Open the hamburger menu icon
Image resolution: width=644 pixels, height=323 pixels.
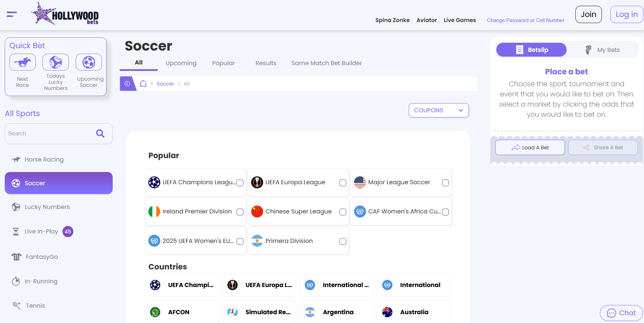pyautogui.click(x=12, y=14)
